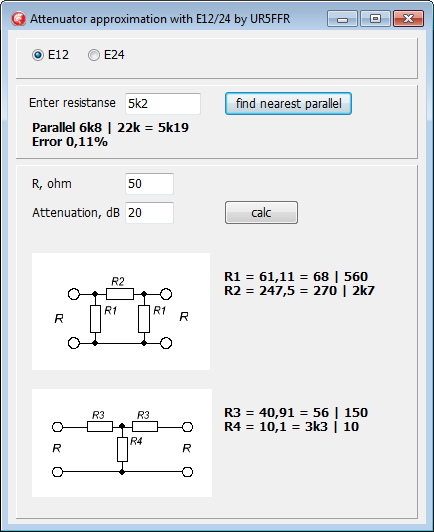Select the E12 radio button
Screen dimensions: 434x532
[50, 55]
